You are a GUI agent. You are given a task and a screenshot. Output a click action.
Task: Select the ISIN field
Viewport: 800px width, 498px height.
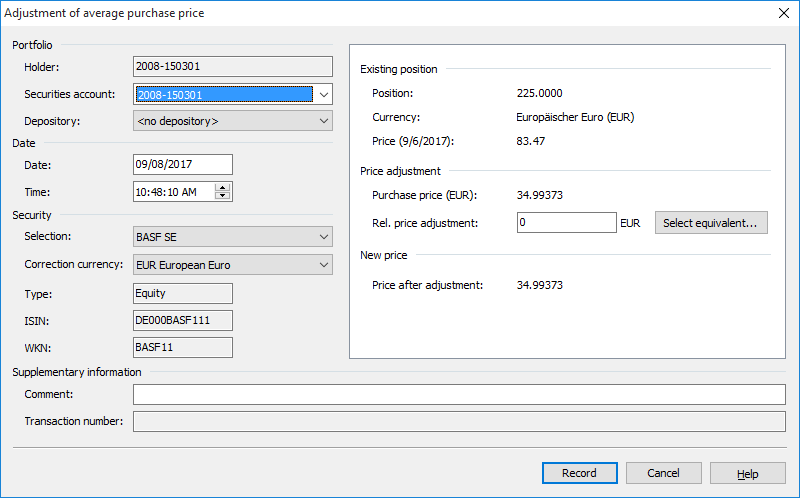click(182, 320)
